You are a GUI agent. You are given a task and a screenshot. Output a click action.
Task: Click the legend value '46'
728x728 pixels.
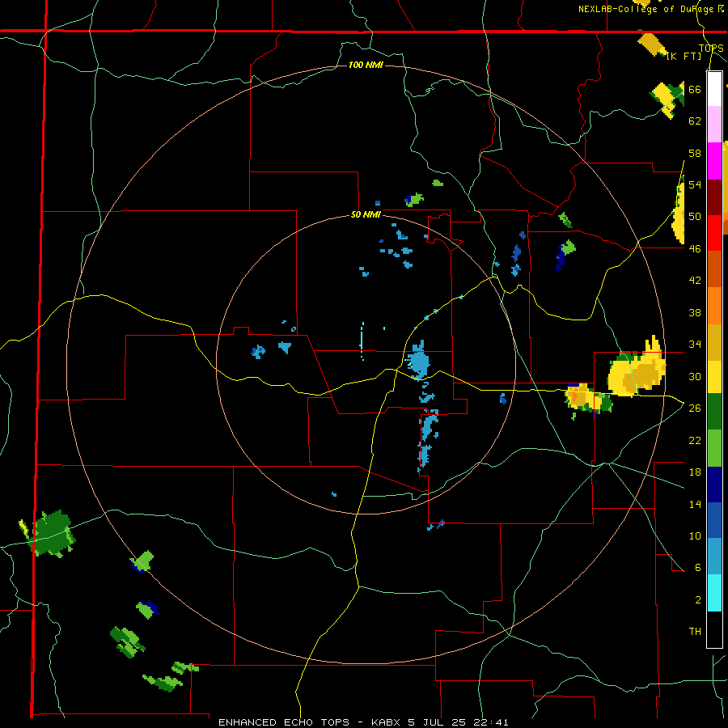(x=695, y=249)
